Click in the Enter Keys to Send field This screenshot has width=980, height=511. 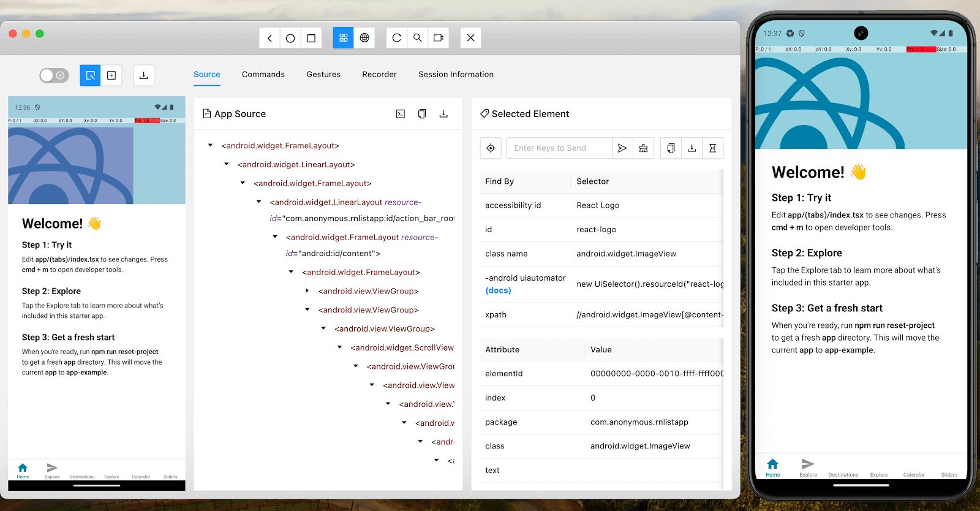pyautogui.click(x=559, y=148)
